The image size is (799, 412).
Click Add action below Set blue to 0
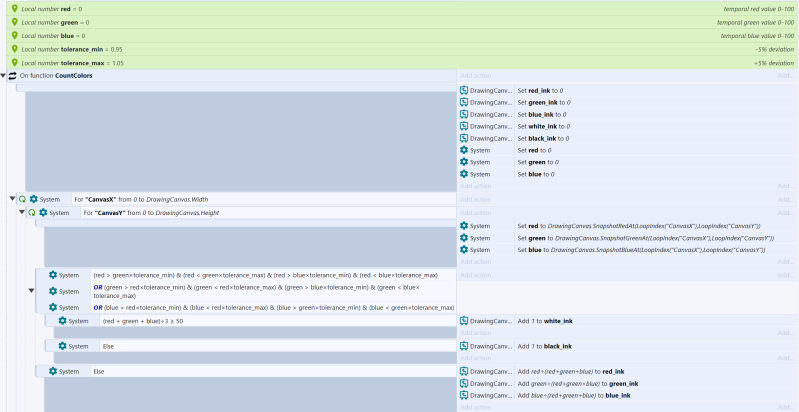coord(475,186)
